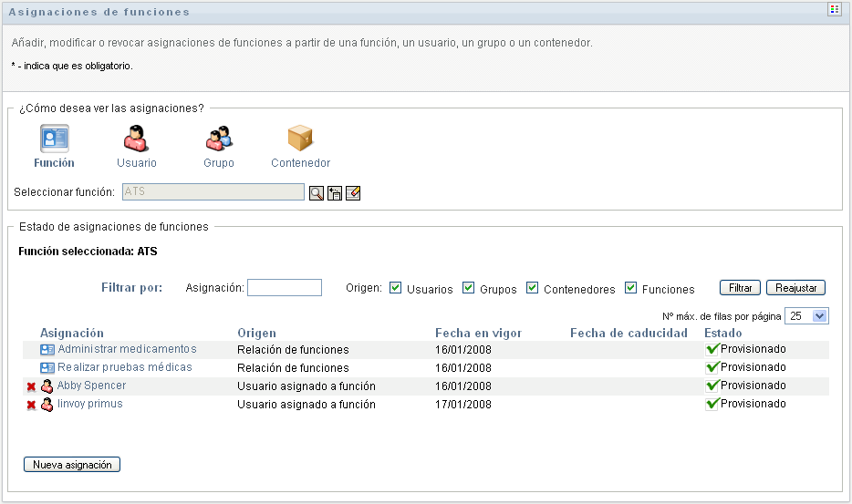The width and height of the screenshot is (852, 504).
Task: Click the green check on Realizar pruebas médicas row
Action: 712,367
